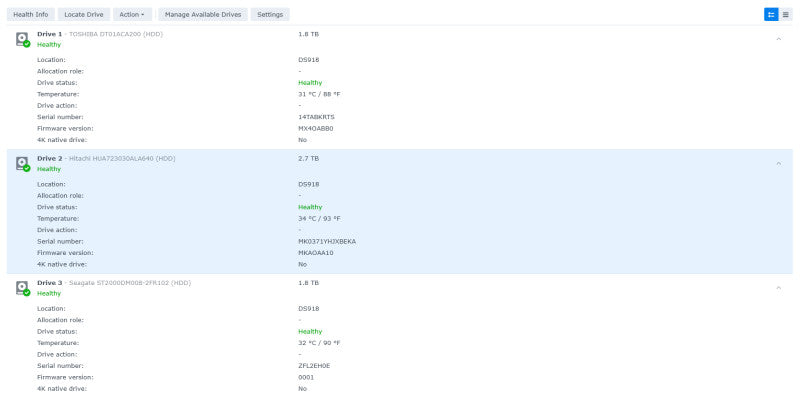The image size is (800, 397).
Task: Click Drive 2 Serial number label
Action: click(60, 241)
